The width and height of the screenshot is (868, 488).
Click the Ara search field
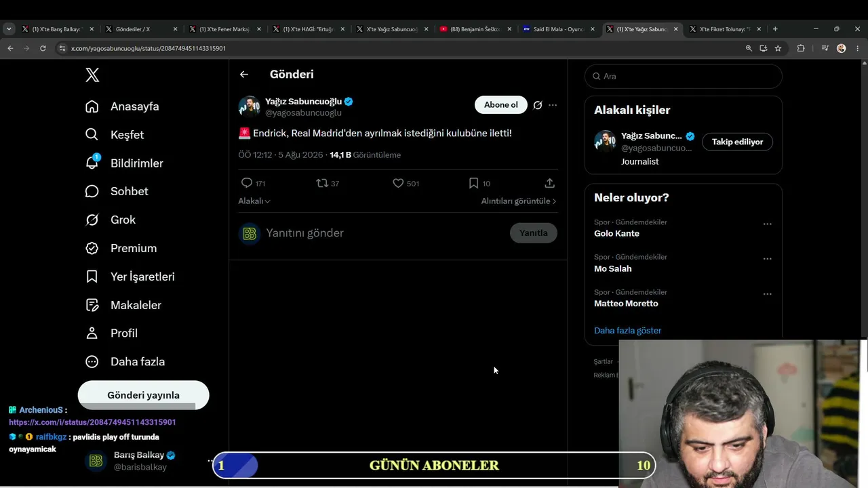pyautogui.click(x=684, y=77)
